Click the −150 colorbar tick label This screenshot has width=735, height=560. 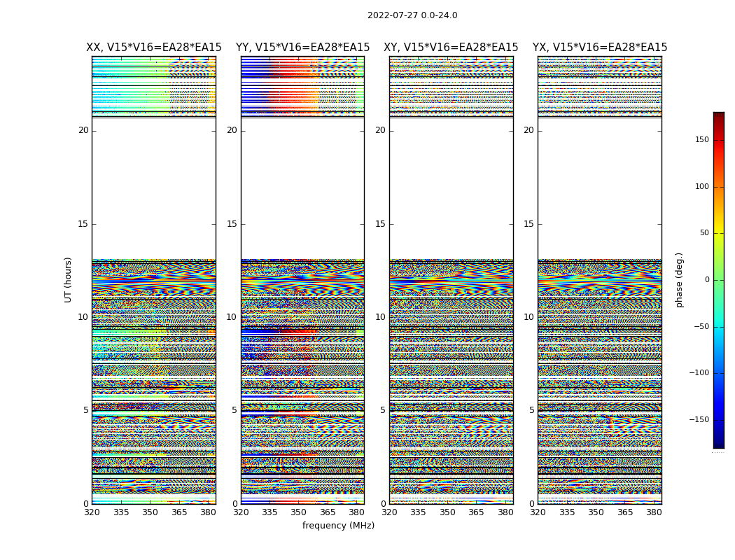coord(699,419)
